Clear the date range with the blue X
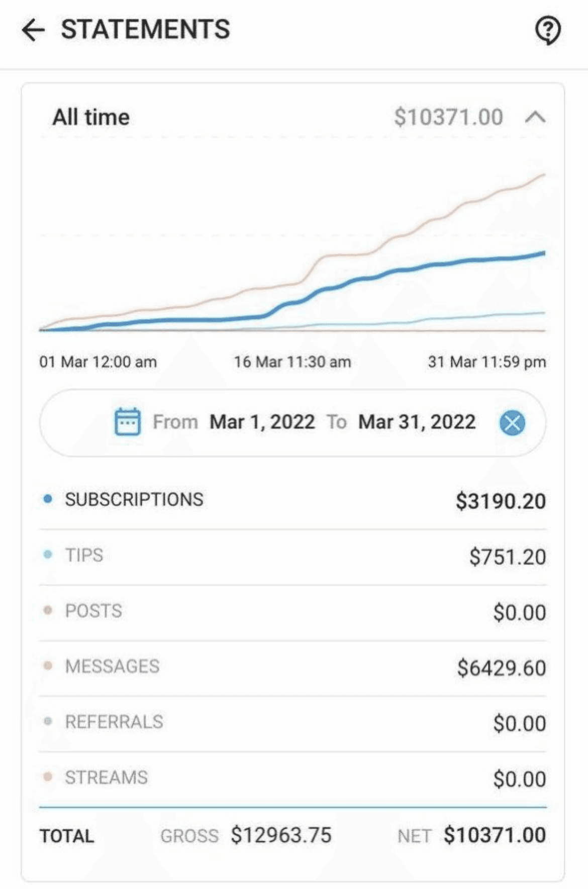 coord(512,422)
